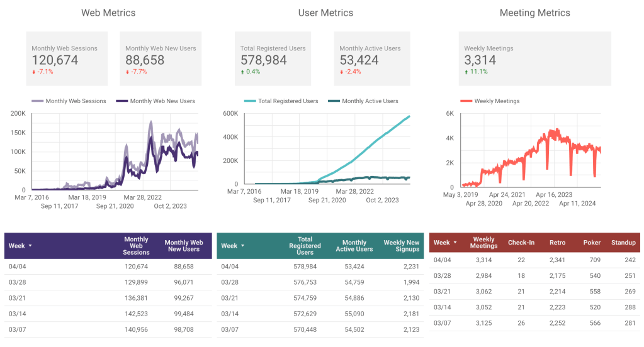Select the 54,886 active users cell

pos(354,298)
